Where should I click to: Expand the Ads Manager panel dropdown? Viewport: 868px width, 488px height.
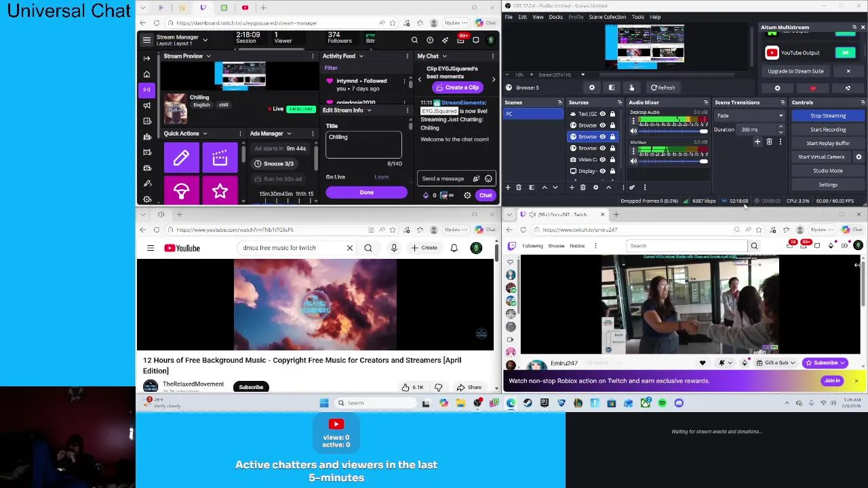(x=288, y=134)
